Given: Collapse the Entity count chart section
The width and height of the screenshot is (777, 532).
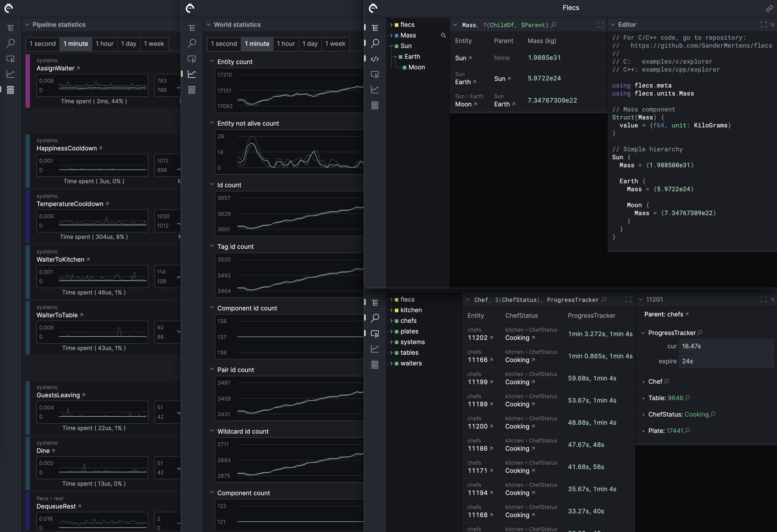Looking at the screenshot, I should pos(211,61).
